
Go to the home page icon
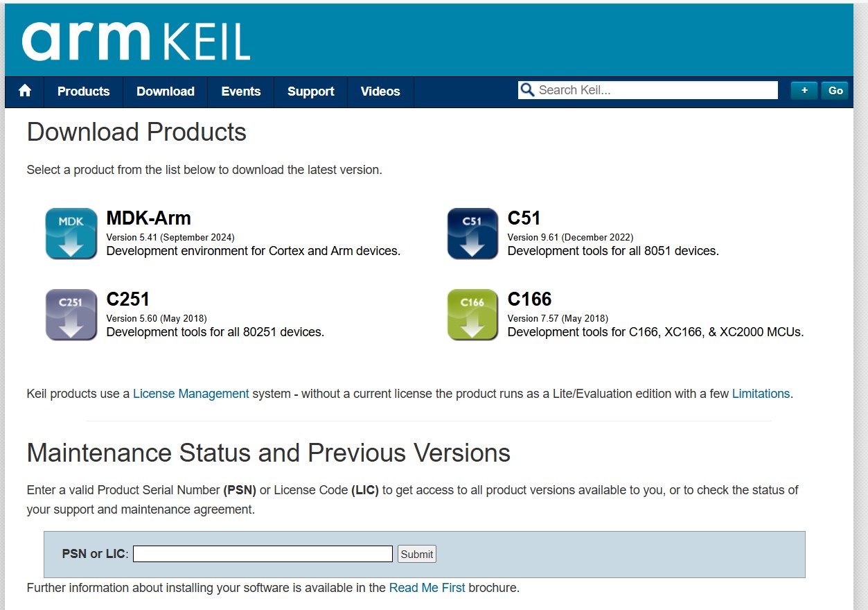25,91
